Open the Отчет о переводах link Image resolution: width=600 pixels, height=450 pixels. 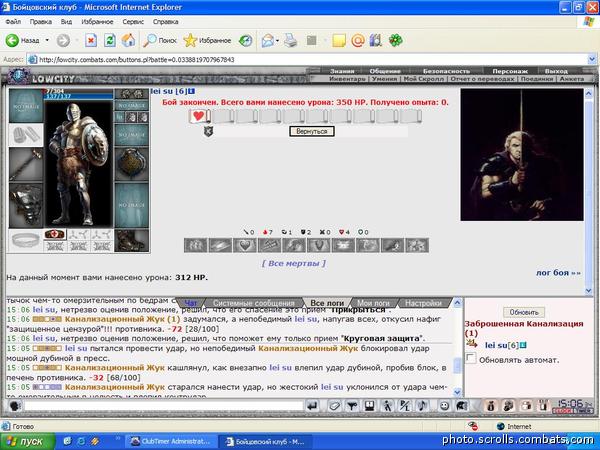tap(482, 78)
